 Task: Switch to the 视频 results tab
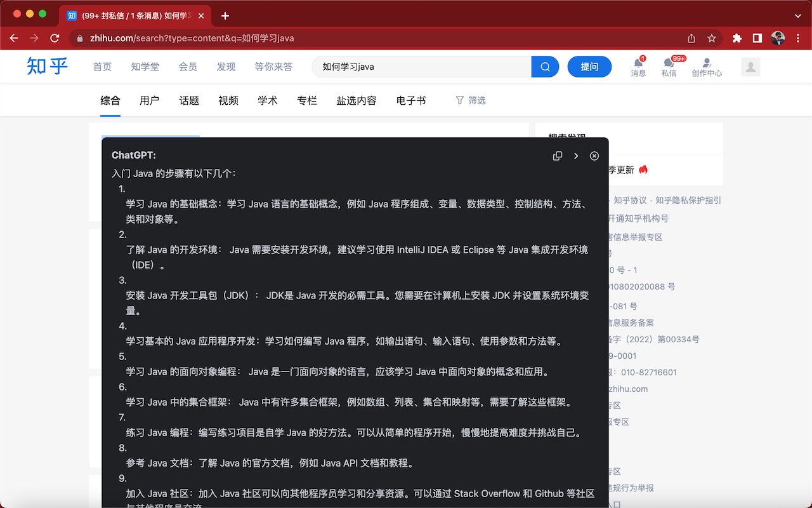click(228, 100)
